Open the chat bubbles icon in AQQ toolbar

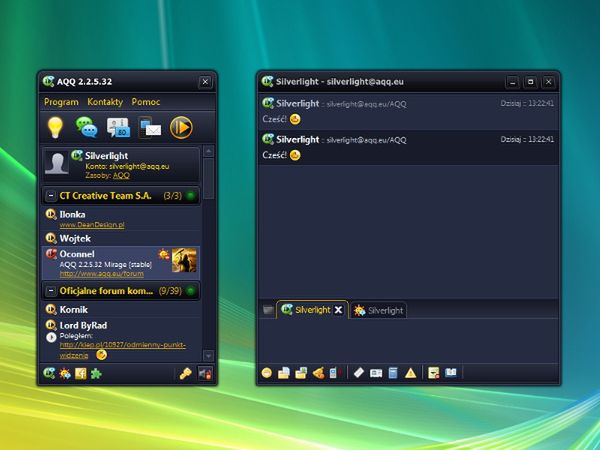coord(86,127)
